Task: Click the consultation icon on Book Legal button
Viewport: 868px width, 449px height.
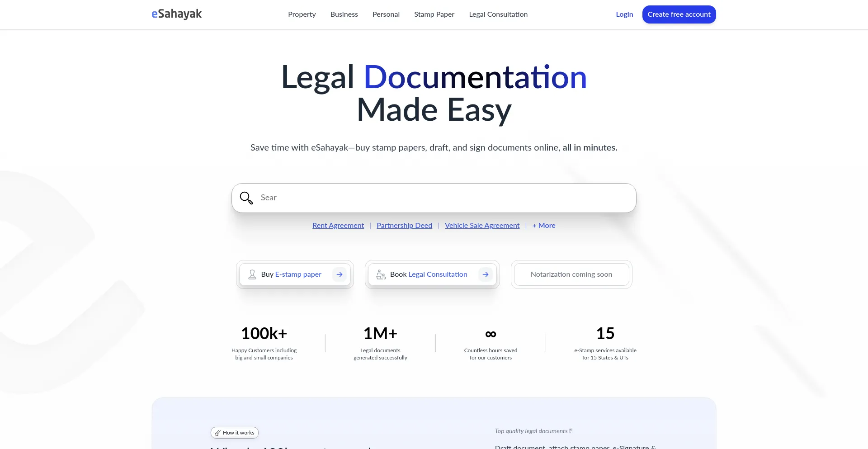Action: (x=381, y=274)
